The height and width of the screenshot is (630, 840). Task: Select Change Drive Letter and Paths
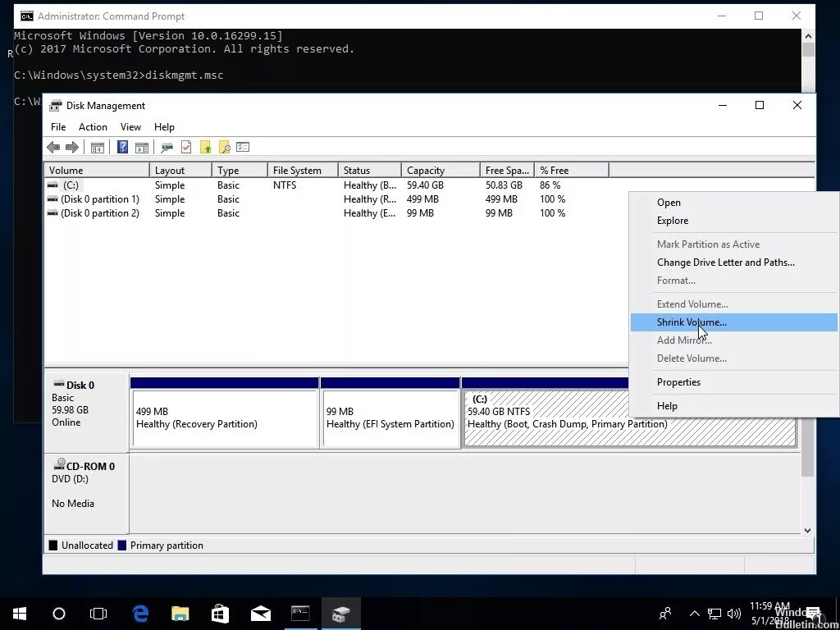click(x=734, y=262)
